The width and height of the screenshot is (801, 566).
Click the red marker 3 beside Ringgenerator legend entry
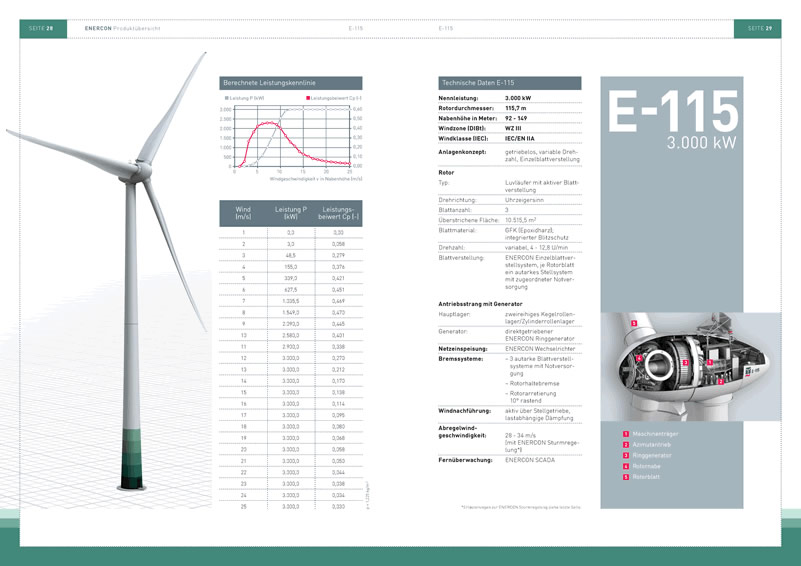pos(626,455)
